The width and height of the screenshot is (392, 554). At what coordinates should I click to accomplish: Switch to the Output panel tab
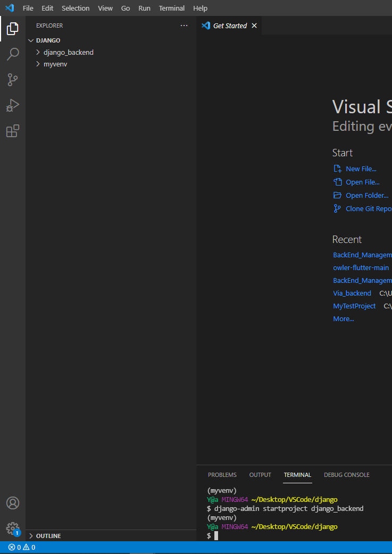(260, 475)
